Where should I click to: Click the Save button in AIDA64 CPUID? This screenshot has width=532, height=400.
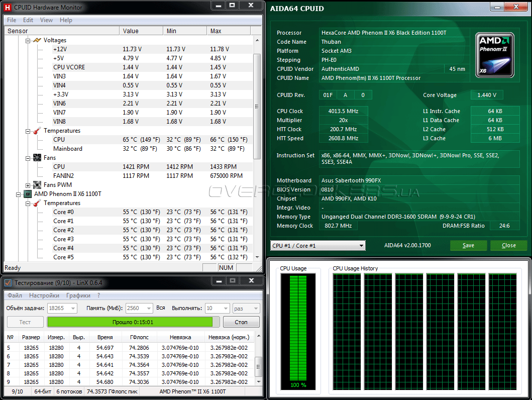coord(468,246)
